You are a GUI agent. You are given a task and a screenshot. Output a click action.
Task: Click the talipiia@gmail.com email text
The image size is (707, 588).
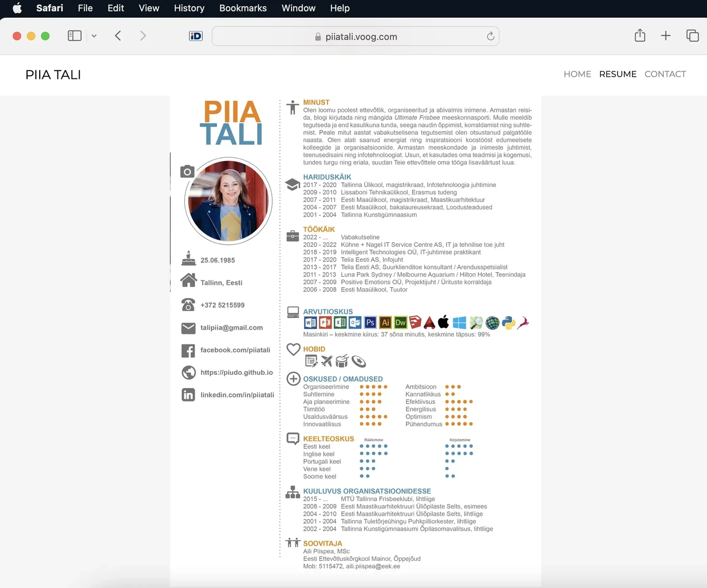(231, 327)
